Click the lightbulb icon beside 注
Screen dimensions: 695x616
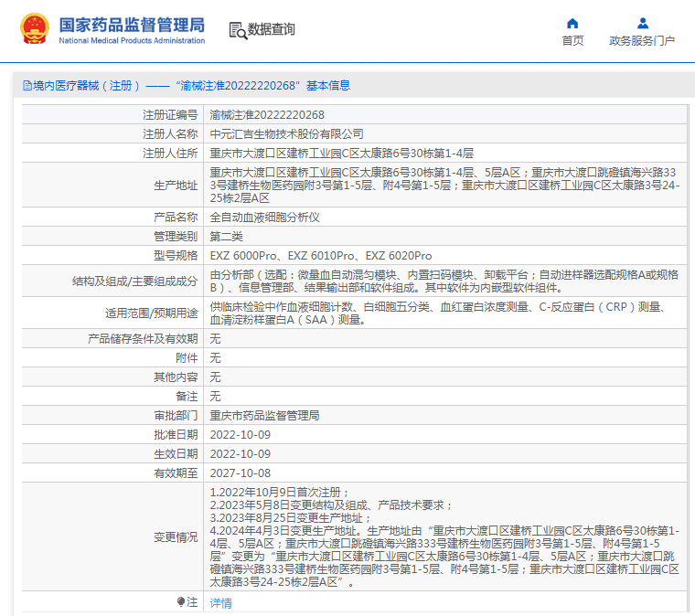coord(181,601)
